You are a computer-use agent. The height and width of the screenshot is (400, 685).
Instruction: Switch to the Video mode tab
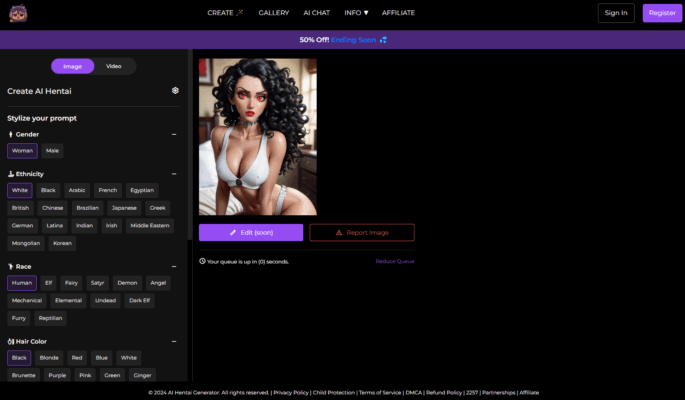point(114,66)
